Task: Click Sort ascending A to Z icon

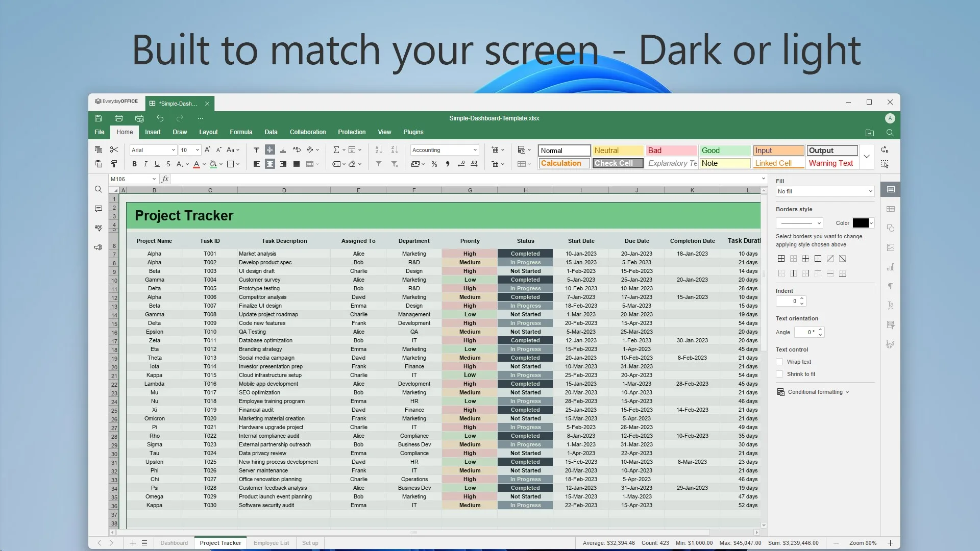Action: pyautogui.click(x=379, y=150)
